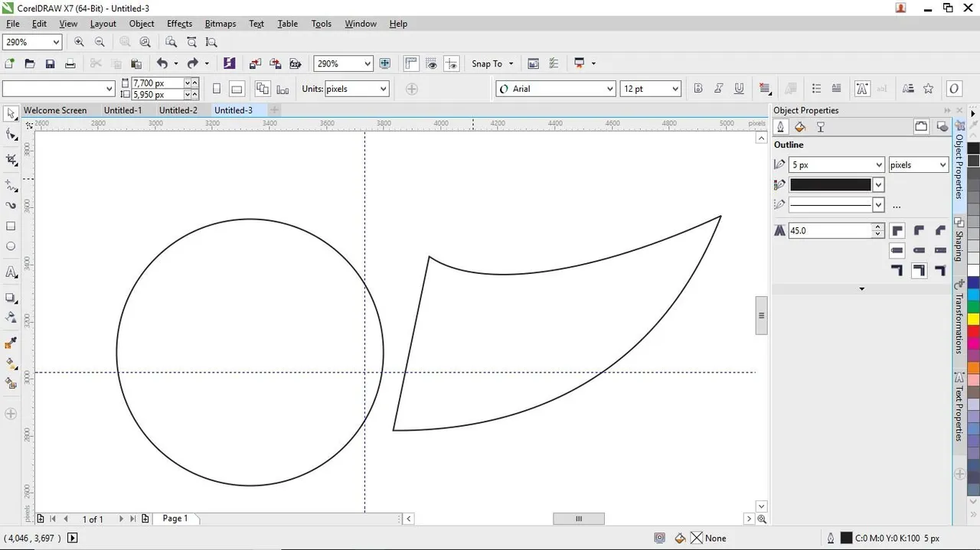Open the Effects menu

[x=179, y=24]
